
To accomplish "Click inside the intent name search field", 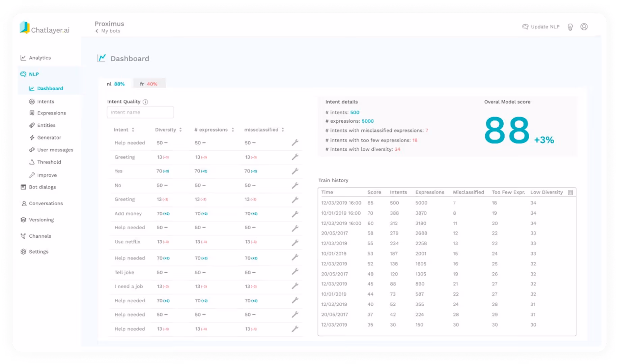I will coord(140,112).
